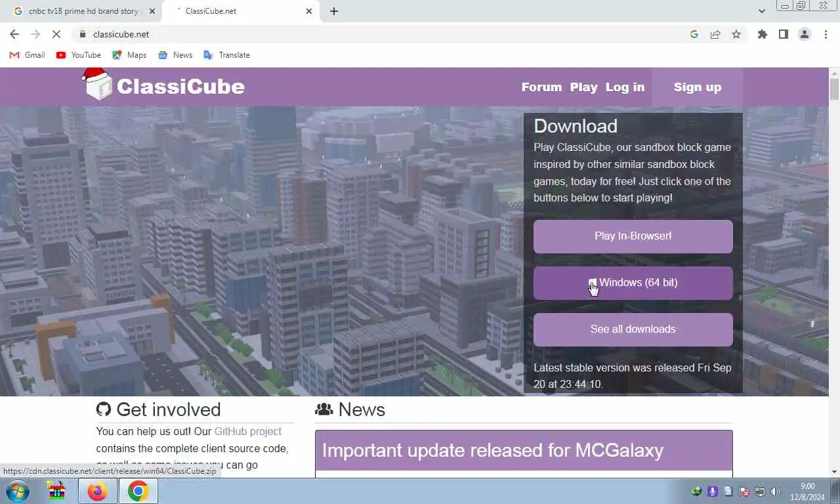Click the Sign up nav button
This screenshot has width=840, height=504.
(697, 87)
